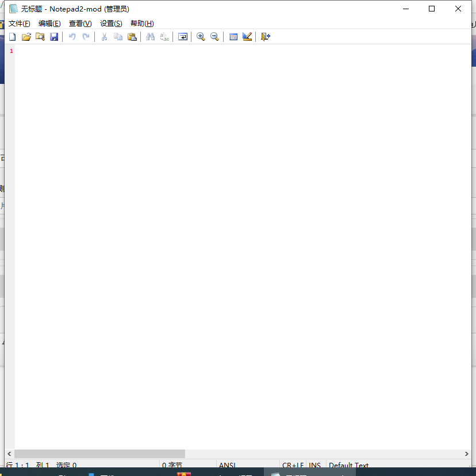The height and width of the screenshot is (476, 476).
Task: Open Find using the binoculars icon
Action: click(150, 36)
